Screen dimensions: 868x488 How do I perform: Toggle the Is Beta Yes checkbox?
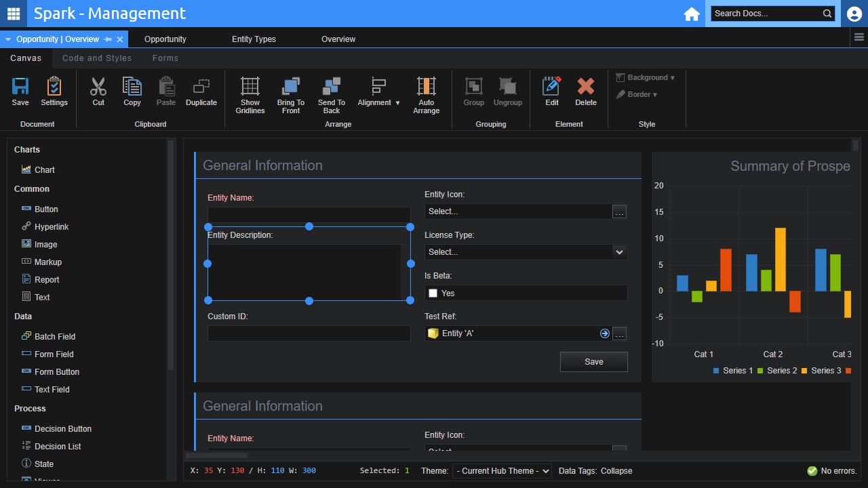[x=433, y=293]
